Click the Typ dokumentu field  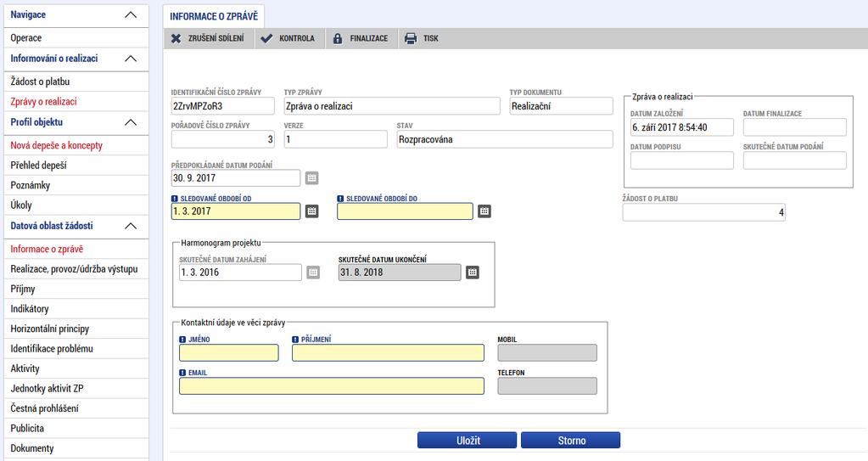coord(562,106)
